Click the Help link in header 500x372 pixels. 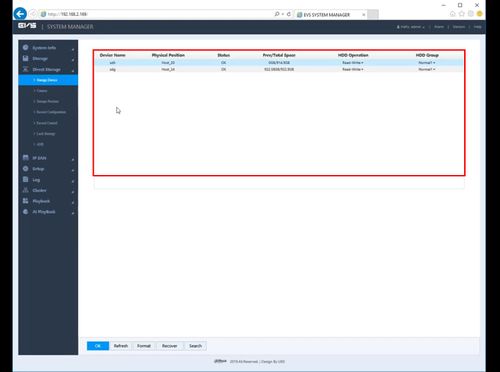477,27
